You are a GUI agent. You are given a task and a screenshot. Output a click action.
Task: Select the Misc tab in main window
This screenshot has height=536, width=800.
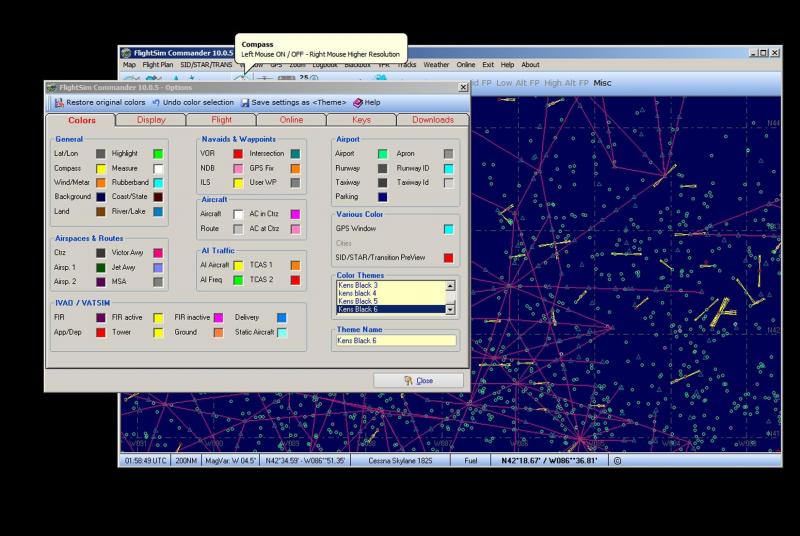click(x=602, y=83)
